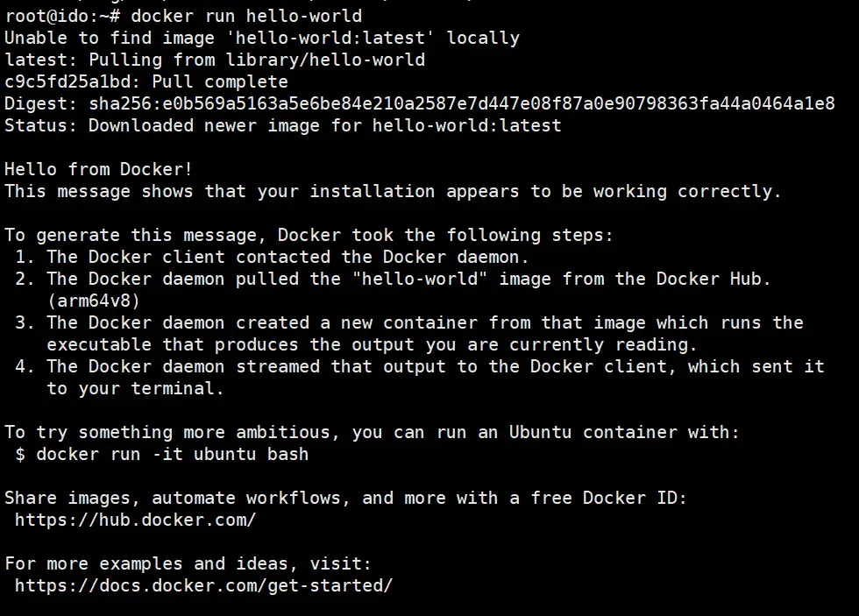Click the sha256 digest hash string

(x=462, y=103)
